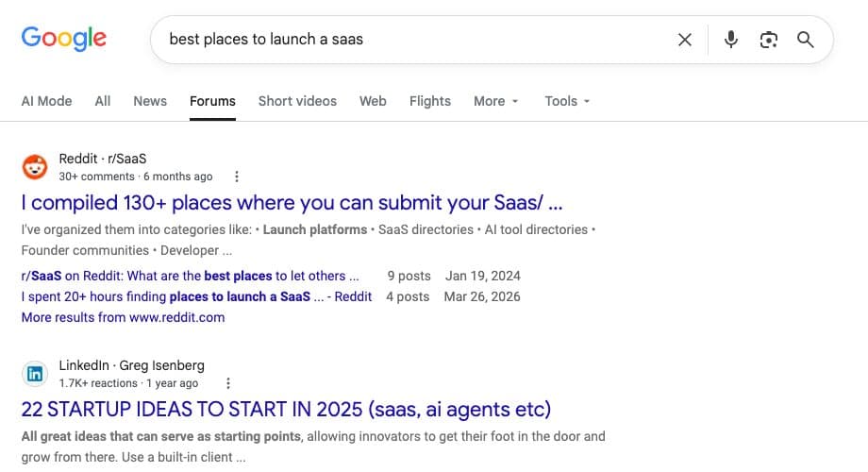Viewport: 868px width, 472px height.
Task: Click More results from www.reddit.com
Action: [x=123, y=317]
